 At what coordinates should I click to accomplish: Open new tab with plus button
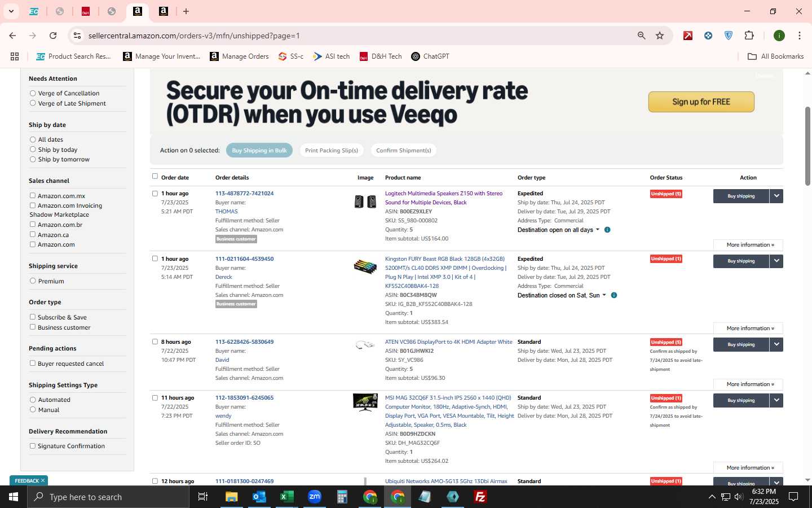186,11
